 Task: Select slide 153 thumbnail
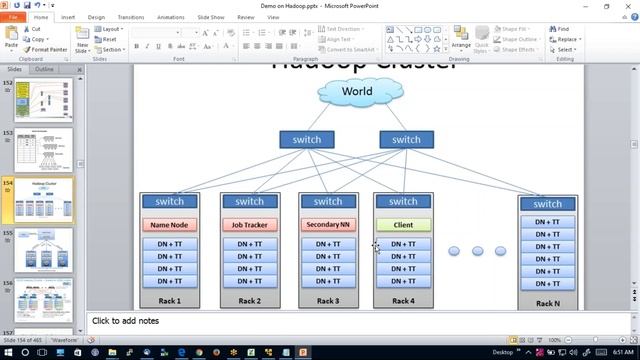coord(44,150)
